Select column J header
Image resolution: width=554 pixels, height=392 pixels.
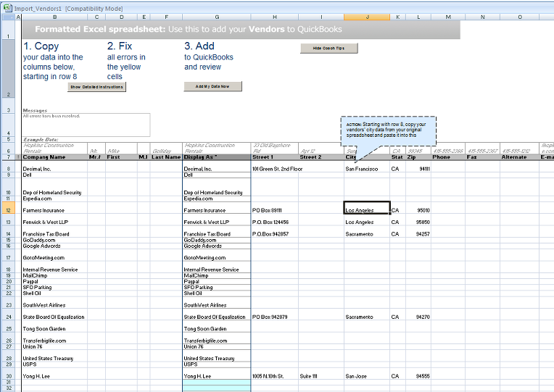pos(367,17)
